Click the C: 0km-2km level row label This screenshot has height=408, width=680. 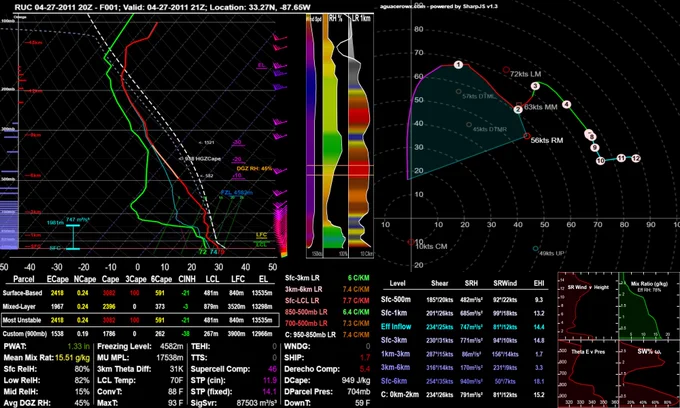click(400, 395)
